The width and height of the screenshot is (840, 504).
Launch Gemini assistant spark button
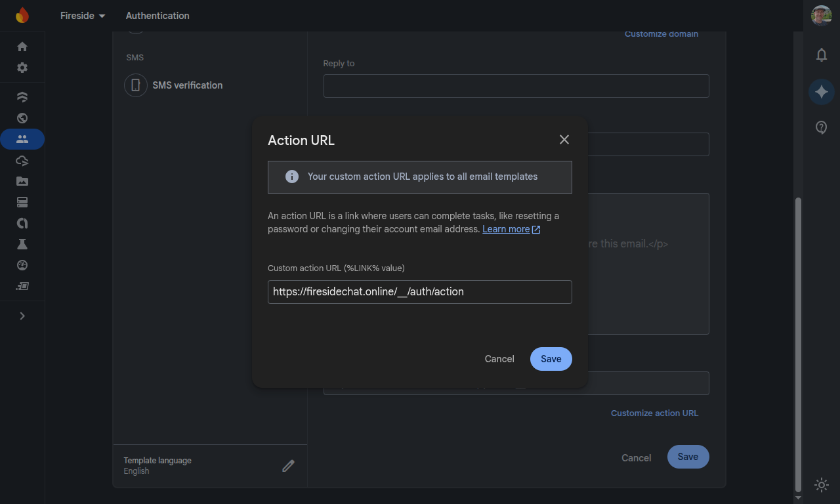point(821,91)
